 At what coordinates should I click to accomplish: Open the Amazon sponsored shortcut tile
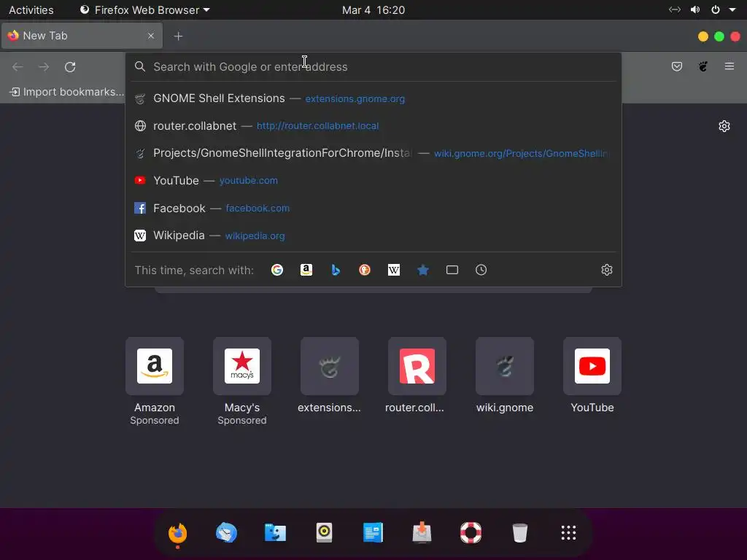point(155,366)
